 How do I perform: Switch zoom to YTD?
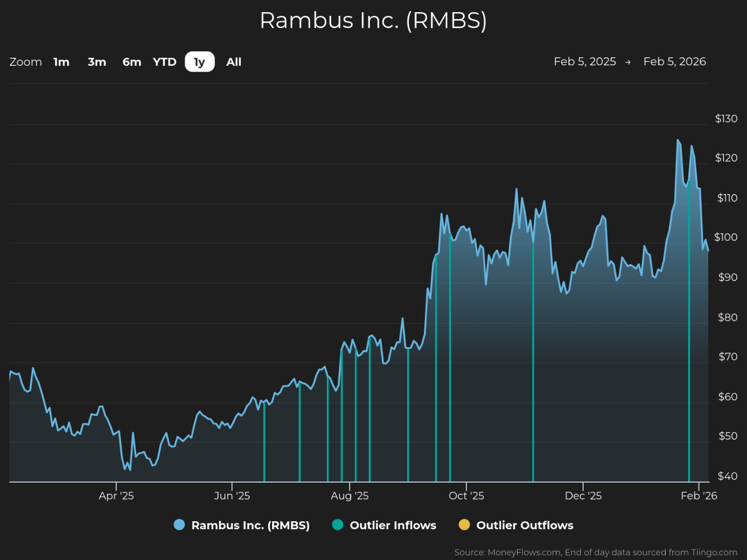164,62
